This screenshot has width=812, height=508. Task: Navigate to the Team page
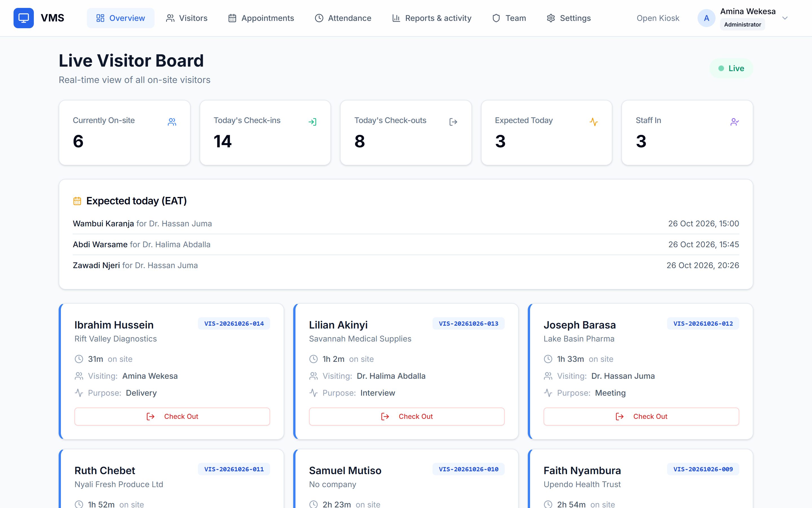(509, 18)
